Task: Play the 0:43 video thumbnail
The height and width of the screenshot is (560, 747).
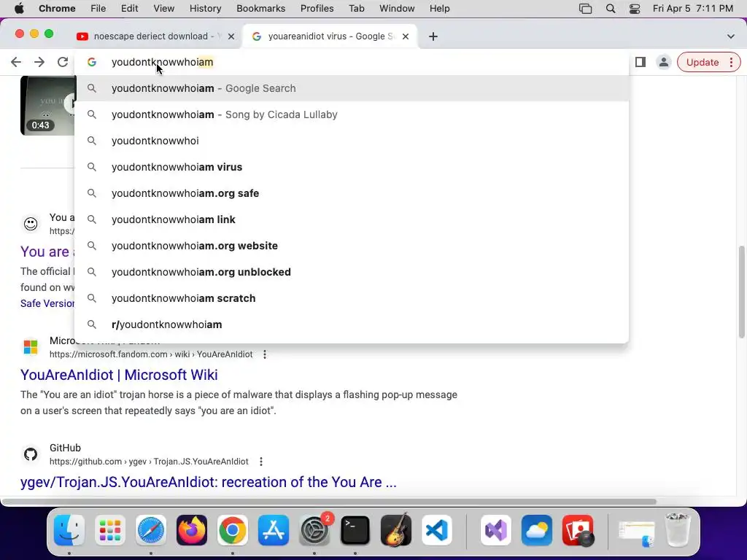Action: (x=47, y=105)
